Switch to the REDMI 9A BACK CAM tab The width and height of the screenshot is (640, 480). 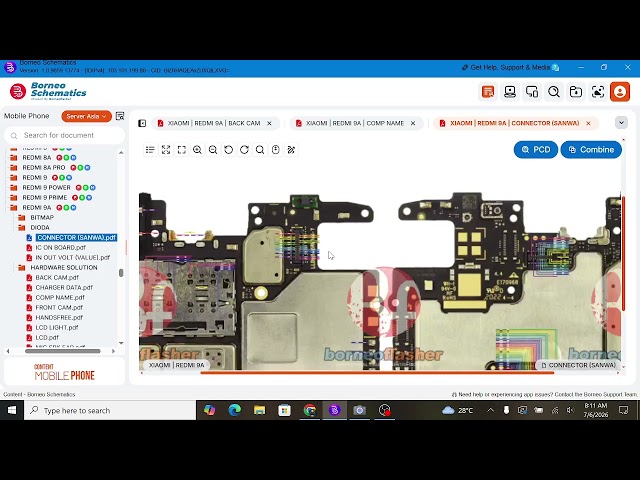[x=214, y=123]
